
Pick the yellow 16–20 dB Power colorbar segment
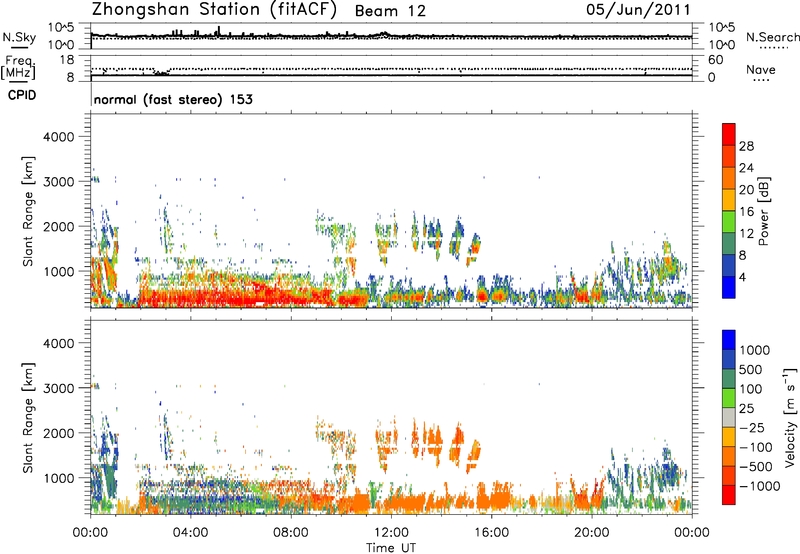pos(729,199)
